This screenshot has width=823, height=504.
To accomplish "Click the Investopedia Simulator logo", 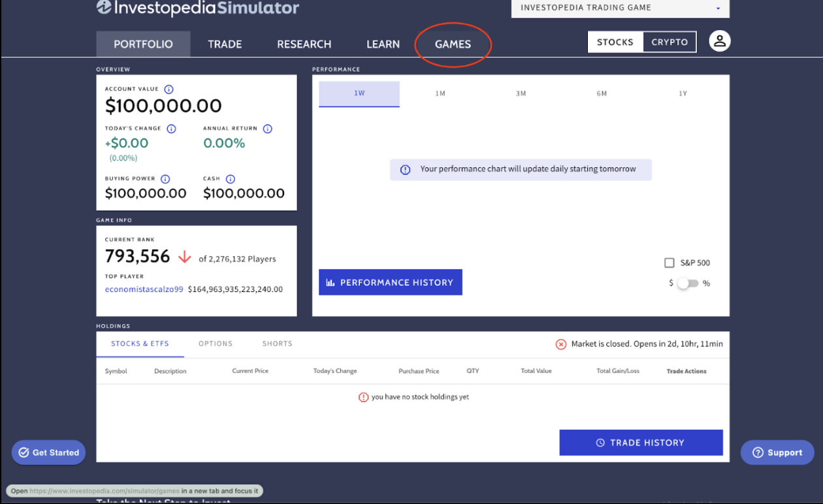I will 198,8.
